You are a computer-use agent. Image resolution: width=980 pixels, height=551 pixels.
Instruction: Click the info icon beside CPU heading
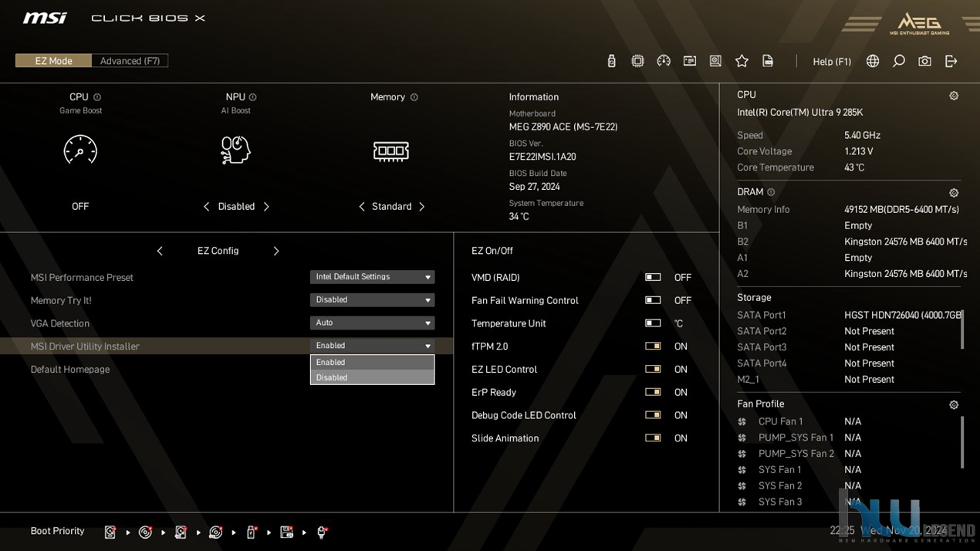pyautogui.click(x=97, y=97)
